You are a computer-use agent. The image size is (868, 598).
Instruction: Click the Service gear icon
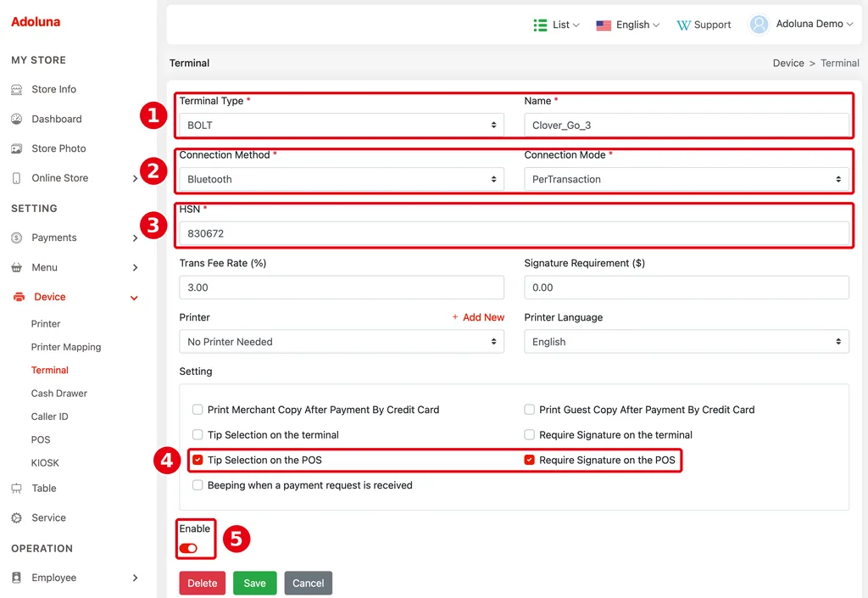tap(17, 517)
